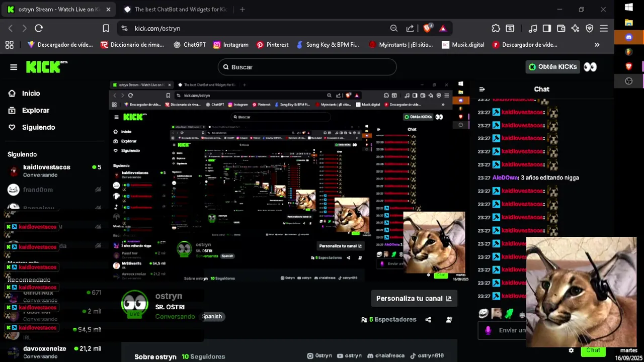
Task: Open the apps grid in bookmarks bar
Action: 9,45
